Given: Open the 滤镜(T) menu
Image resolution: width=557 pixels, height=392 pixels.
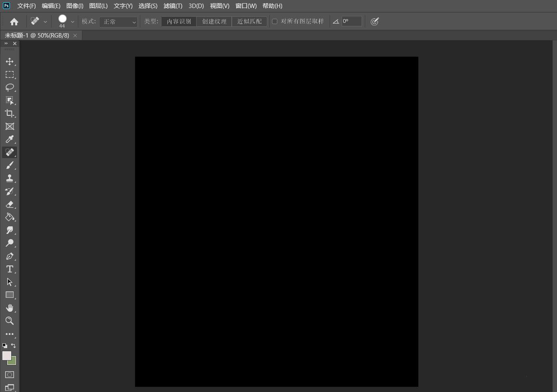Looking at the screenshot, I should [173, 6].
